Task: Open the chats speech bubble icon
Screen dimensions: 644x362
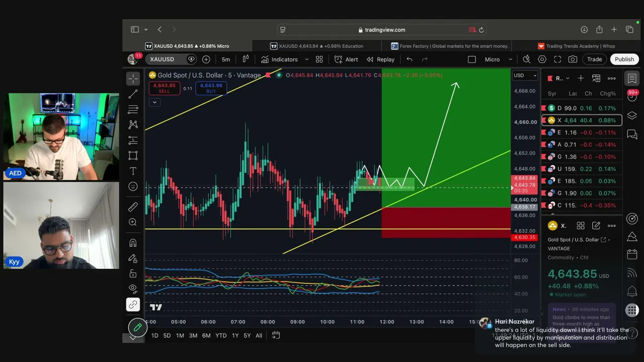Action: tap(632, 134)
